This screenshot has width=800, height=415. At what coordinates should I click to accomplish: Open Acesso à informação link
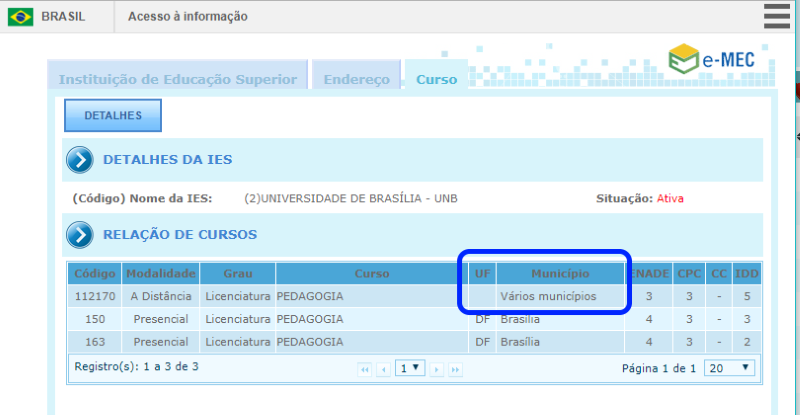[188, 17]
